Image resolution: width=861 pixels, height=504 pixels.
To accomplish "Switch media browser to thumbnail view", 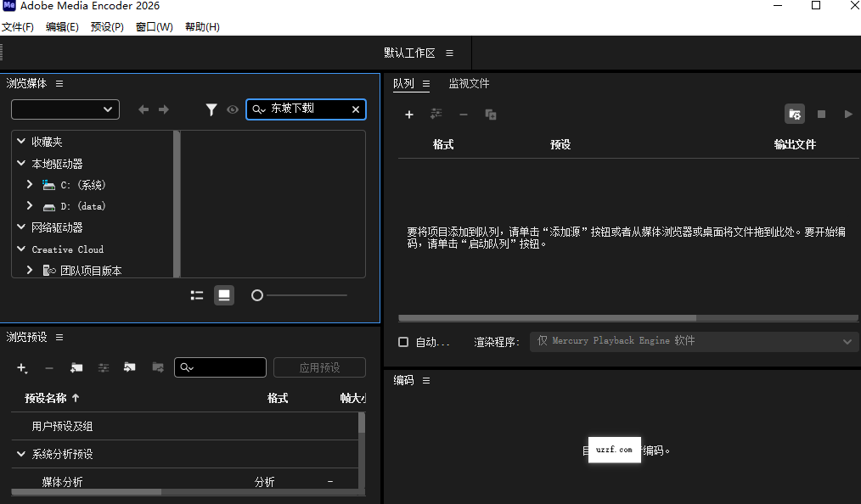I will tap(224, 294).
